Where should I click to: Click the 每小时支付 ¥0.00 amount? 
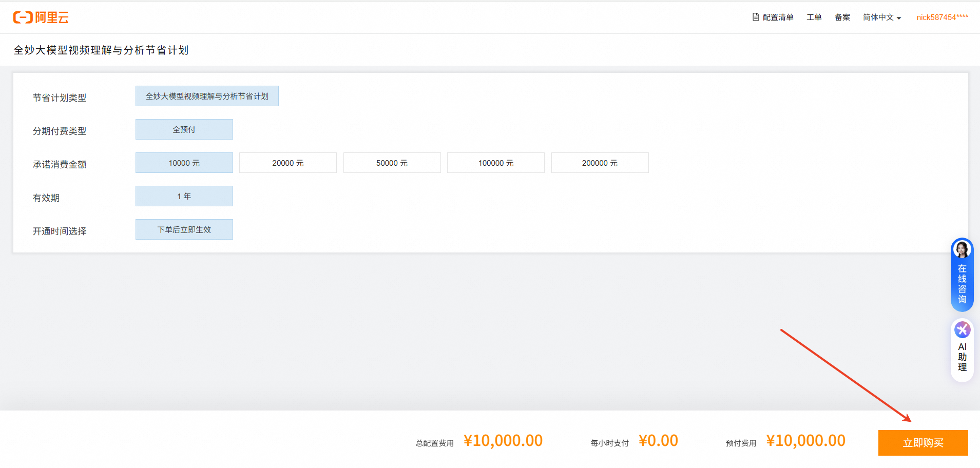(x=658, y=441)
